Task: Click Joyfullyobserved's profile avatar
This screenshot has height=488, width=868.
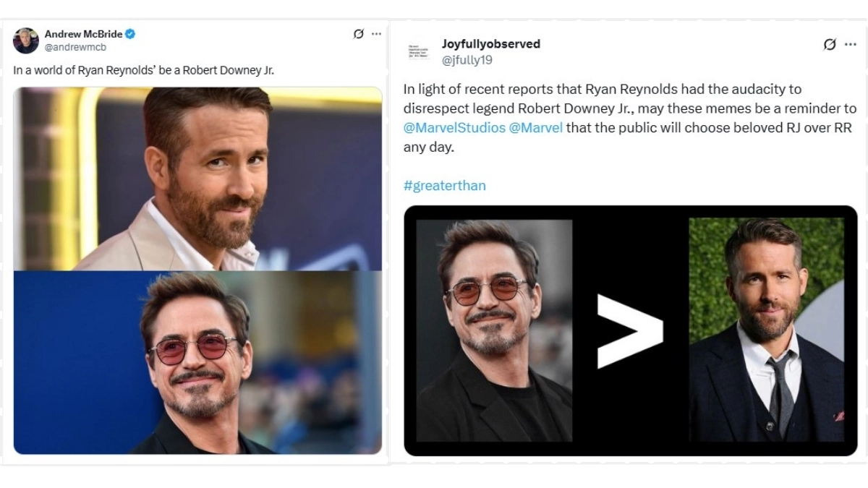Action: click(x=418, y=51)
